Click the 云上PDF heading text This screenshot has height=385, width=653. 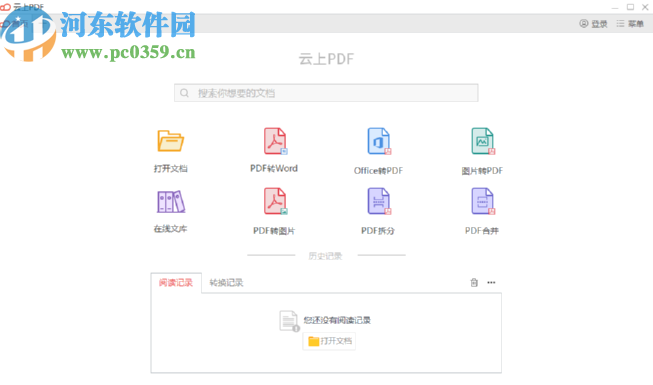click(326, 59)
